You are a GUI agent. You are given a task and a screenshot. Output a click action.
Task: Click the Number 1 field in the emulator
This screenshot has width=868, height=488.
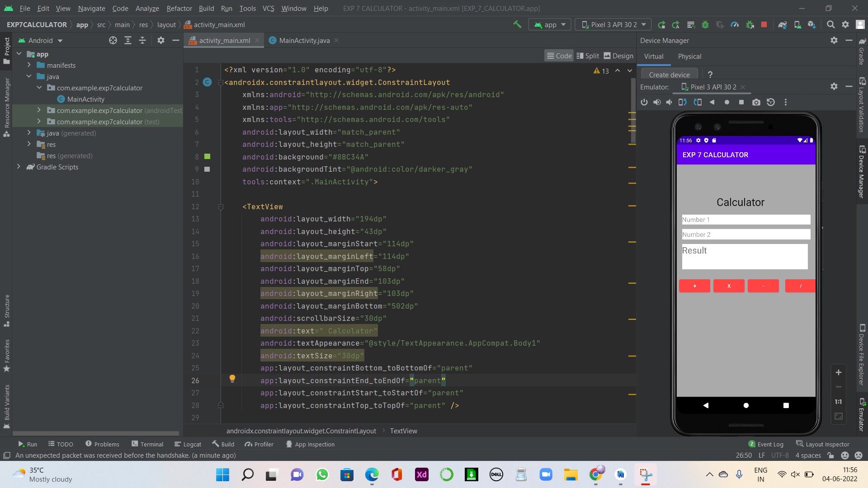[x=746, y=220]
